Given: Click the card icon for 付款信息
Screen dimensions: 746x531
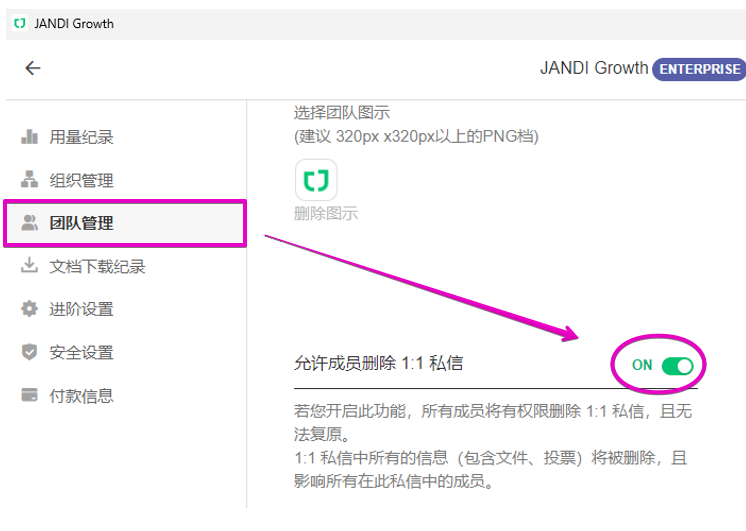Looking at the screenshot, I should (x=29, y=395).
